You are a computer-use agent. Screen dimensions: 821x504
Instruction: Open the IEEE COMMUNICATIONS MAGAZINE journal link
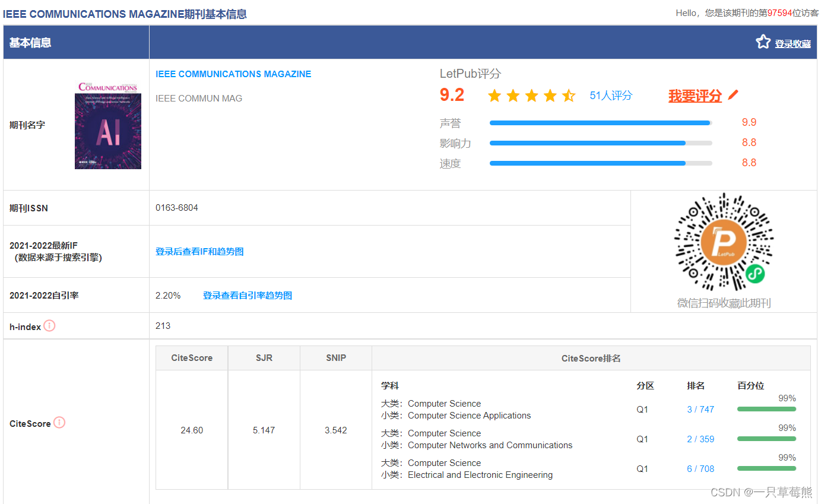pos(233,74)
